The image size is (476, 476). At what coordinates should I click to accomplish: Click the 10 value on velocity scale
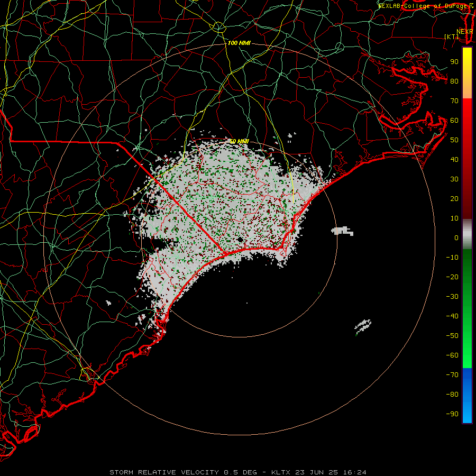pos(454,218)
